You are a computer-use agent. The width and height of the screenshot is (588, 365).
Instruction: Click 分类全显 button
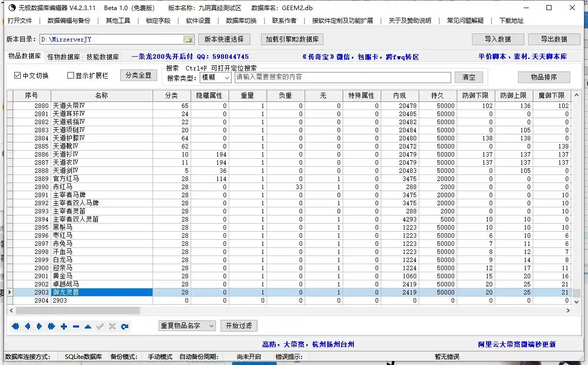pyautogui.click(x=138, y=76)
